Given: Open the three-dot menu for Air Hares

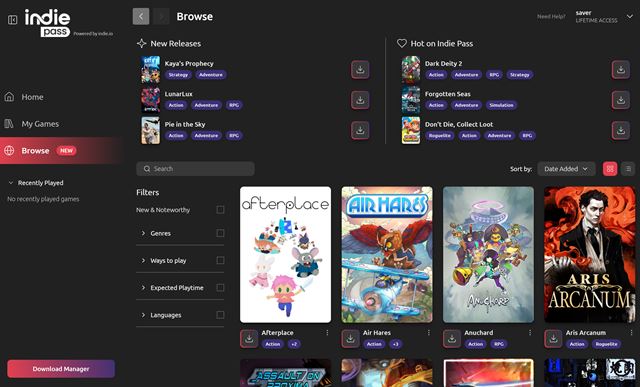Looking at the screenshot, I should [429, 333].
